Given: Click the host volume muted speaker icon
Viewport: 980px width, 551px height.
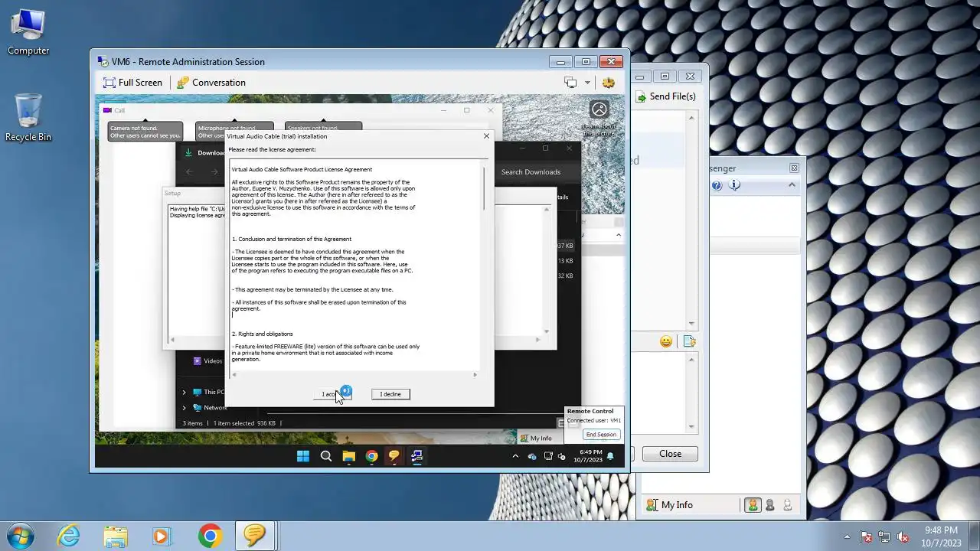Looking at the screenshot, I should pyautogui.click(x=903, y=536).
